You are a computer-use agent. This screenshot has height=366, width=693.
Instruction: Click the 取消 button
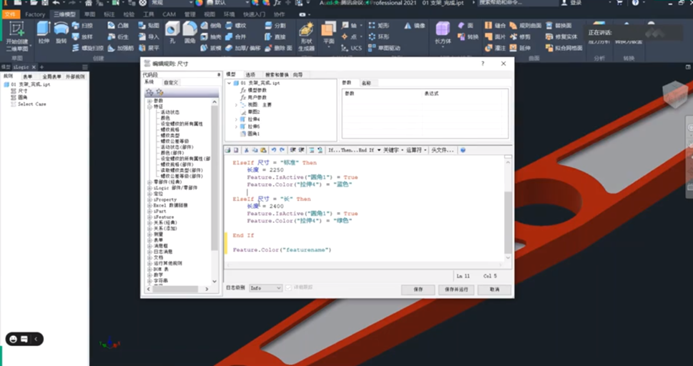tap(495, 290)
